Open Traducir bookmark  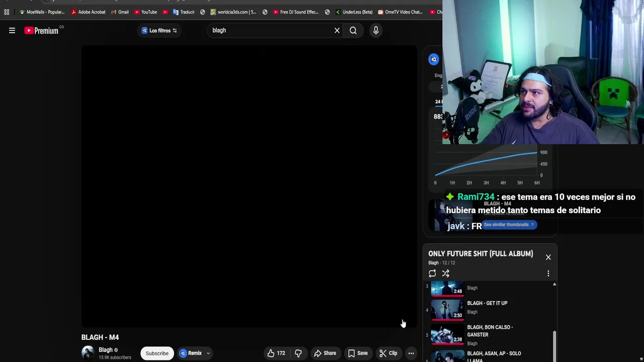[184, 12]
